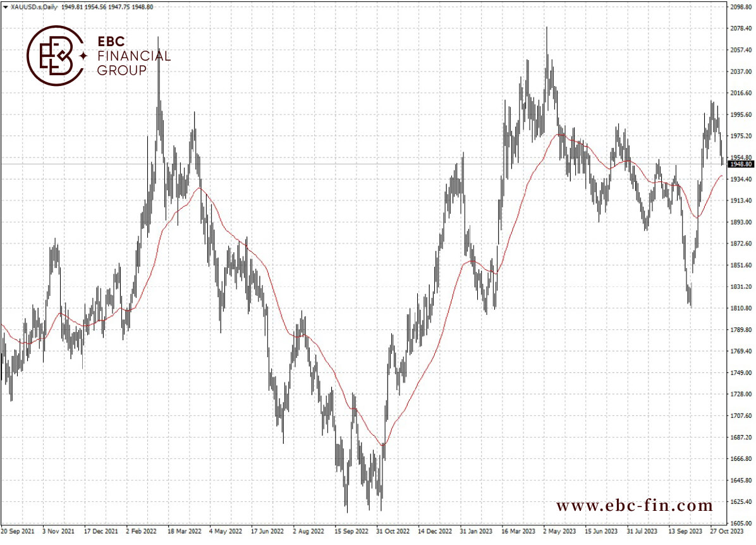Viewport: 756px width, 545px height.
Task: Select the 15 Jun 2023 date label
Action: (x=601, y=532)
